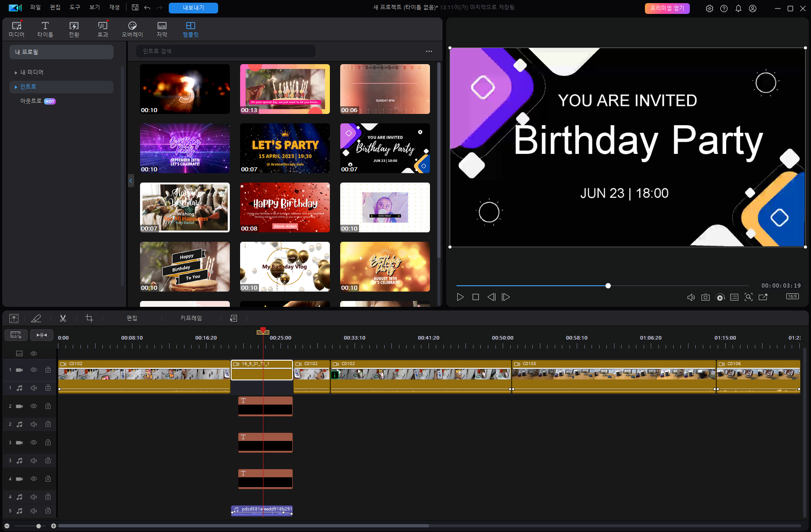The height and width of the screenshot is (532, 811).
Task: Open the 파일 menu
Action: tap(35, 8)
